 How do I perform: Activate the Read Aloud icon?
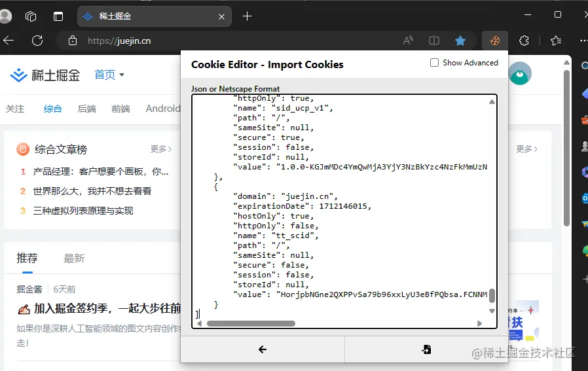click(408, 41)
